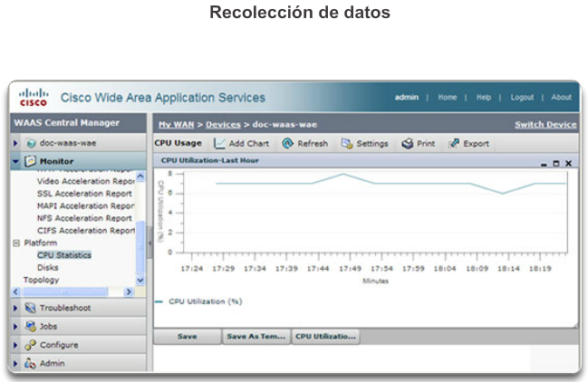This screenshot has height=382, width=588.
Task: Click scroll left arrow in Monitor tree
Action: (15, 291)
